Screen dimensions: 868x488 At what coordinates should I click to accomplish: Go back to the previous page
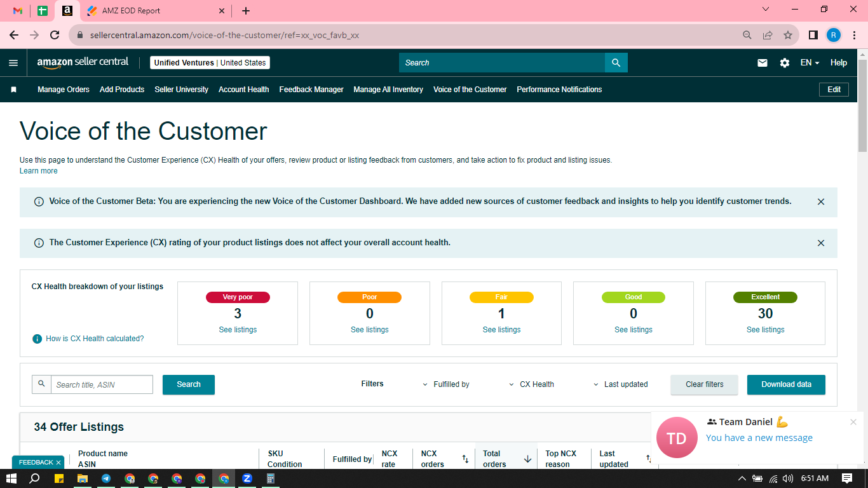click(x=14, y=36)
